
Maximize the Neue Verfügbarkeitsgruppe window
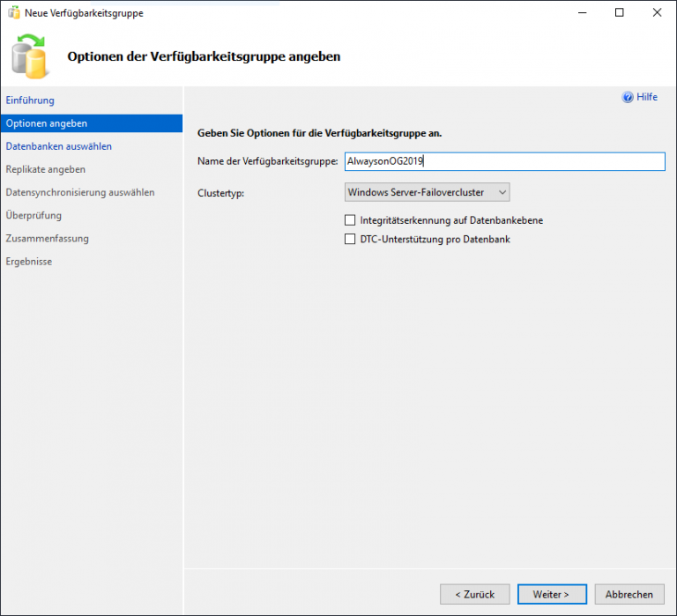[x=620, y=12]
